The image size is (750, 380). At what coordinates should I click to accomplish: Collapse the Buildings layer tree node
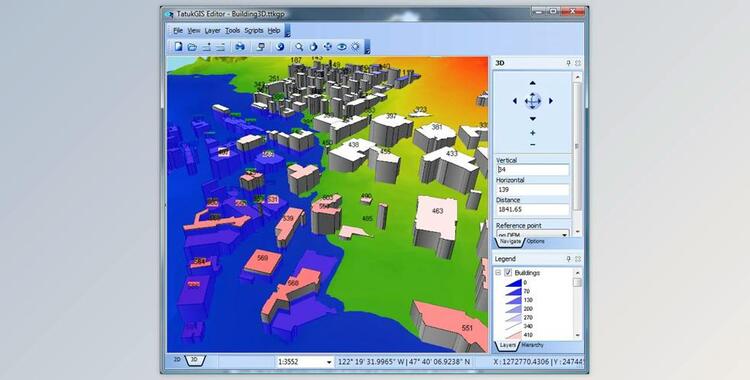click(x=498, y=272)
